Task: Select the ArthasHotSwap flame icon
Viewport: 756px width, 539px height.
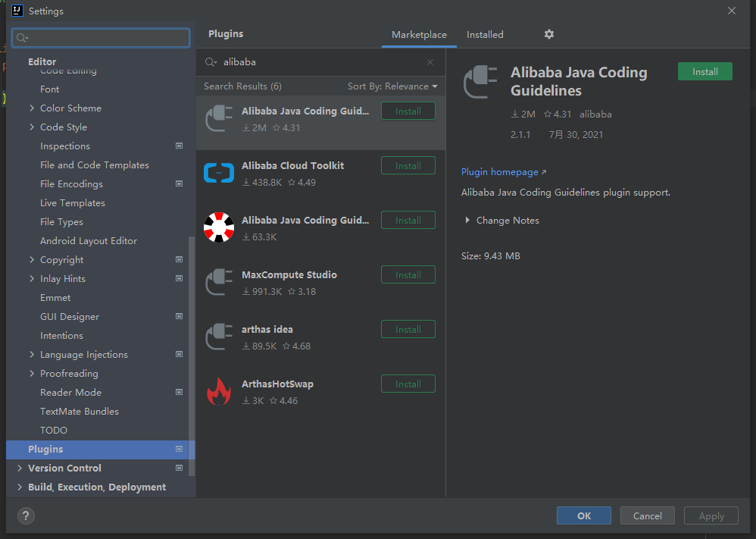Action: click(219, 392)
